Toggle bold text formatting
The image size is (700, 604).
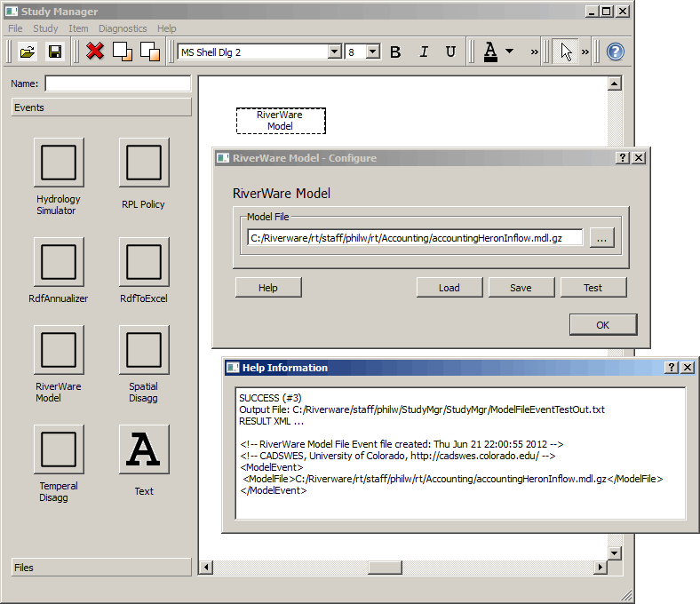pos(395,52)
